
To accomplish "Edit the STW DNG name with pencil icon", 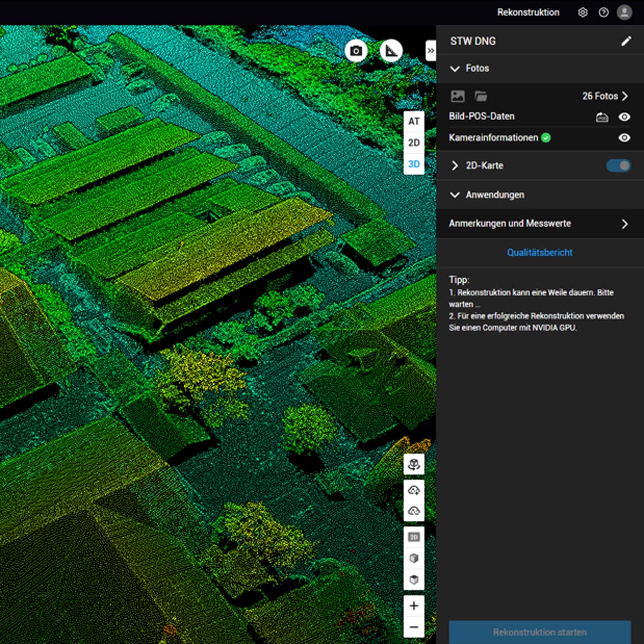I will [626, 41].
